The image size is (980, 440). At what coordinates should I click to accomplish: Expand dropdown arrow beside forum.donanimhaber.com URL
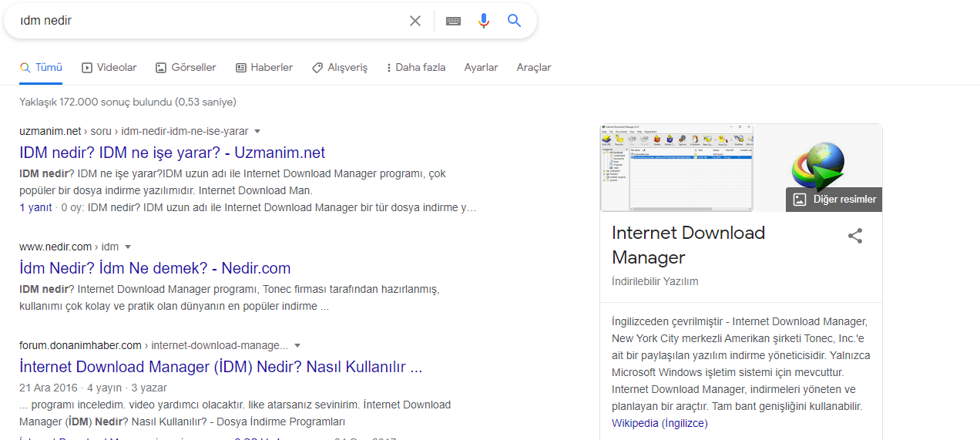point(297,345)
